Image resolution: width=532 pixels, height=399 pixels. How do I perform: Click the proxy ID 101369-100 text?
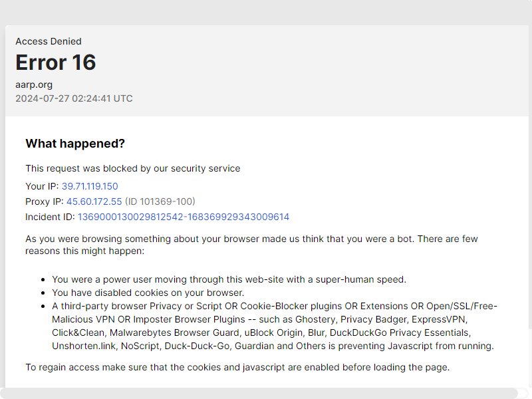[x=160, y=201]
